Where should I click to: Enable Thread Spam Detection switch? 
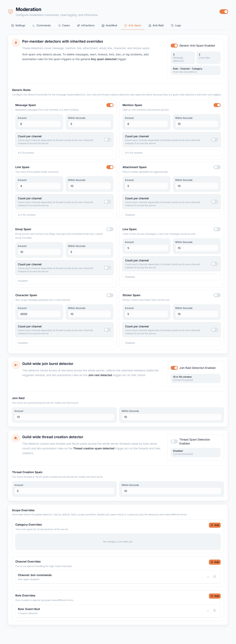coord(174,442)
